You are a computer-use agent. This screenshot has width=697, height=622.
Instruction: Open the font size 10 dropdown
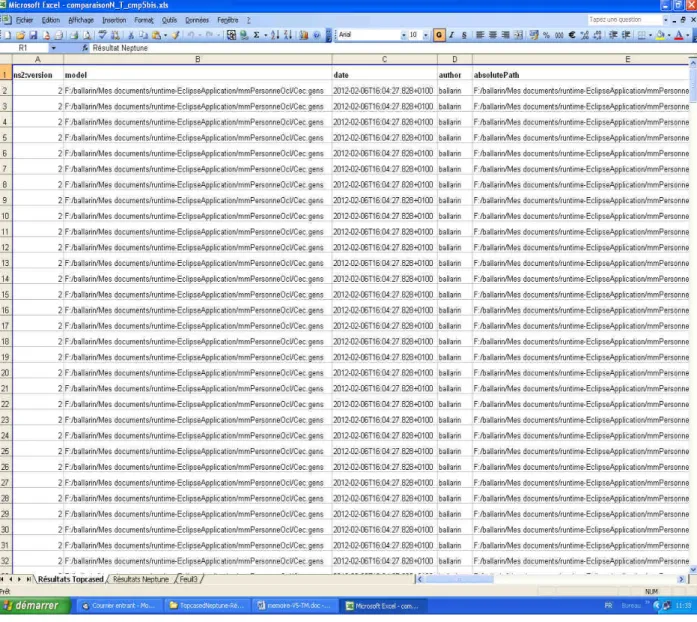425,35
